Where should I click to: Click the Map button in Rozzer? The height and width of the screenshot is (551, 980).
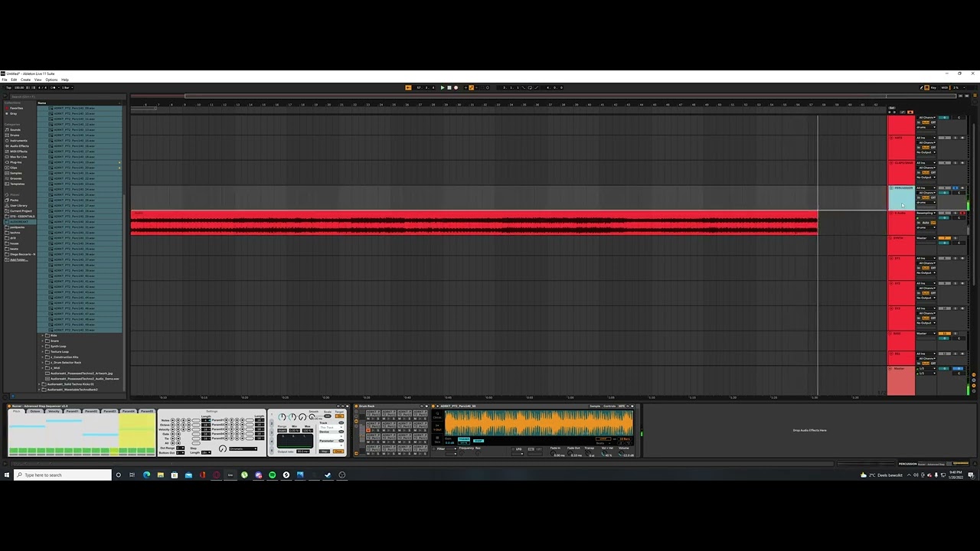click(325, 452)
